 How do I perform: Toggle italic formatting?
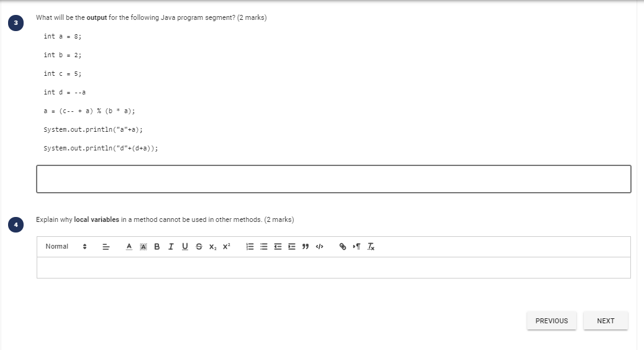(x=171, y=247)
